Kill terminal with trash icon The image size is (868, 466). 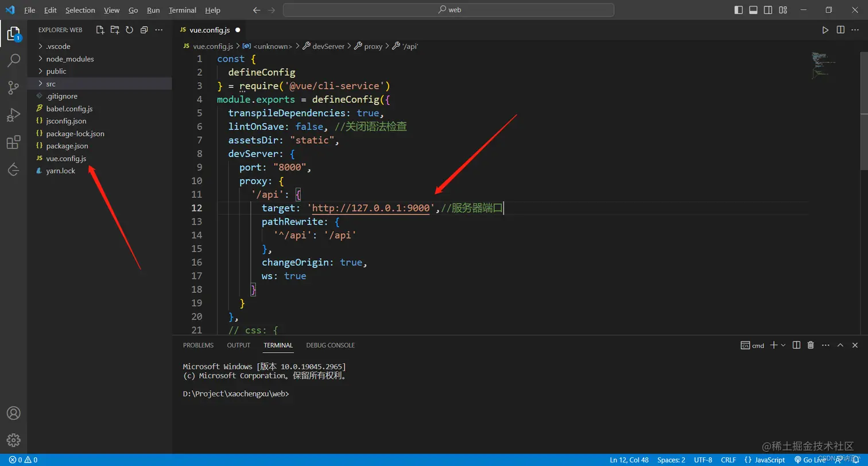[x=811, y=345]
